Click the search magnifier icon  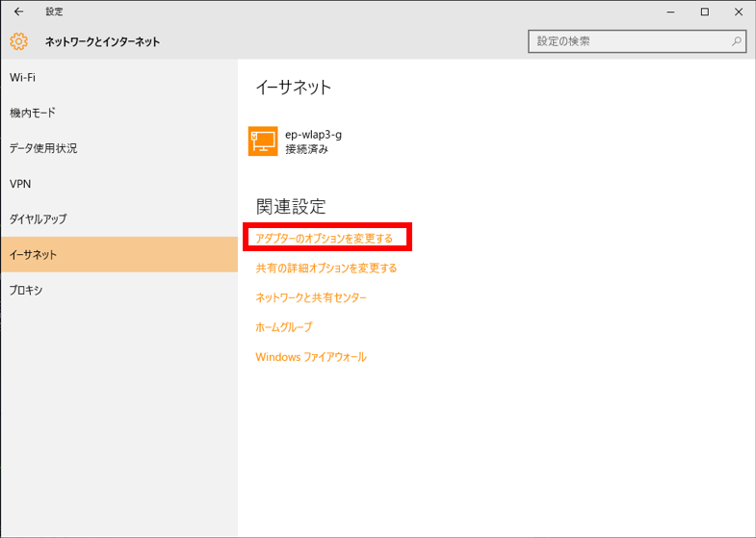(x=736, y=41)
